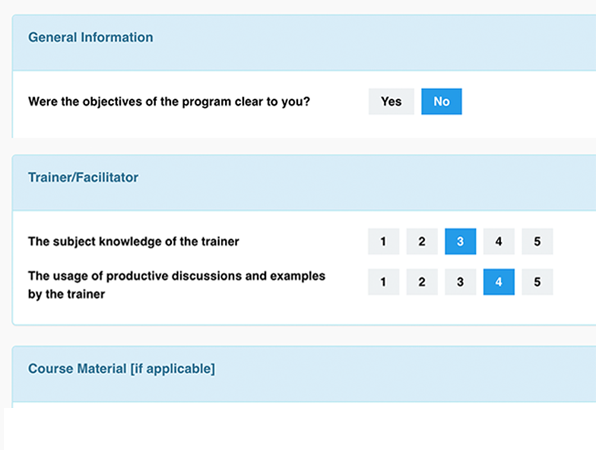Click the blank white strip at bottom

(x=300, y=428)
